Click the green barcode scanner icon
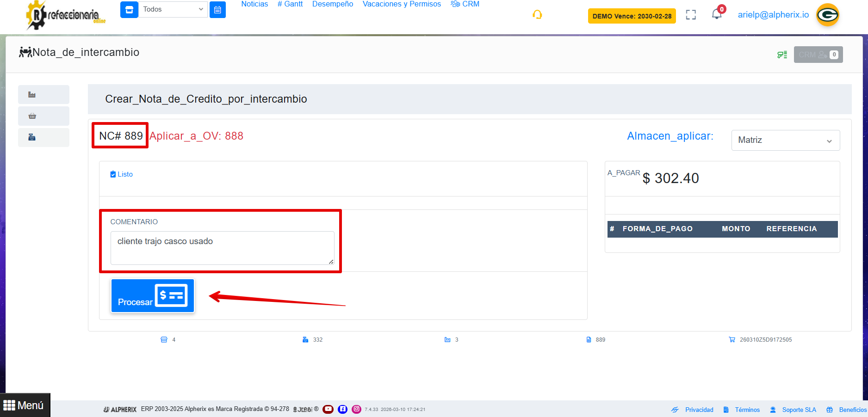 click(x=782, y=55)
